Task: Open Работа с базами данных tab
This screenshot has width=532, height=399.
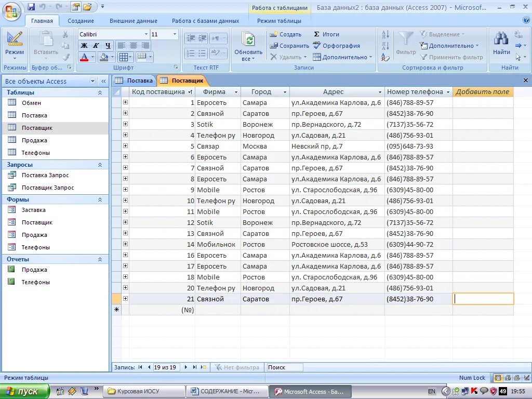Action: coord(205,21)
